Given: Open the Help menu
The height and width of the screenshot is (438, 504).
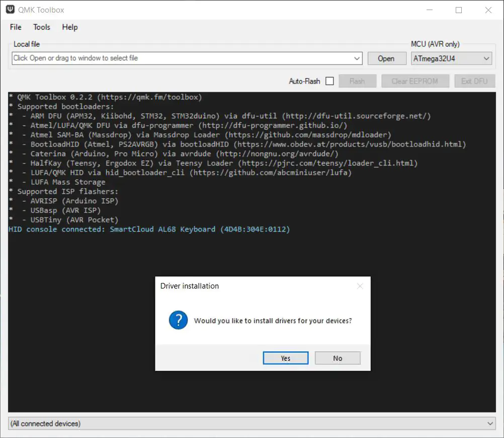Looking at the screenshot, I should tap(70, 27).
